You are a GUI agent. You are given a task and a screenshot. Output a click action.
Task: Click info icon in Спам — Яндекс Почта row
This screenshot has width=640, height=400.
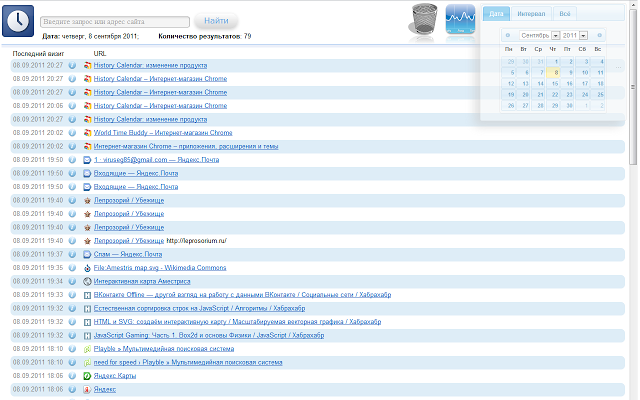(x=72, y=254)
